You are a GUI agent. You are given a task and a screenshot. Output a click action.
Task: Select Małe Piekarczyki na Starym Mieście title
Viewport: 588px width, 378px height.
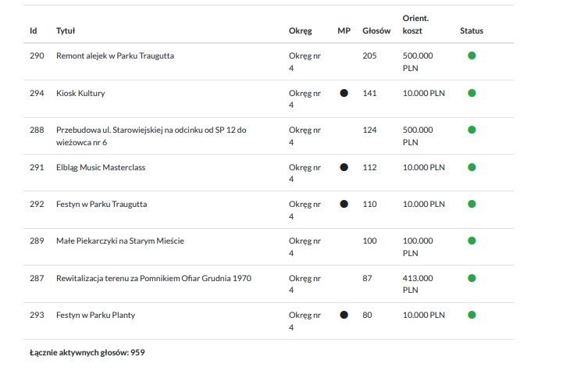119,241
